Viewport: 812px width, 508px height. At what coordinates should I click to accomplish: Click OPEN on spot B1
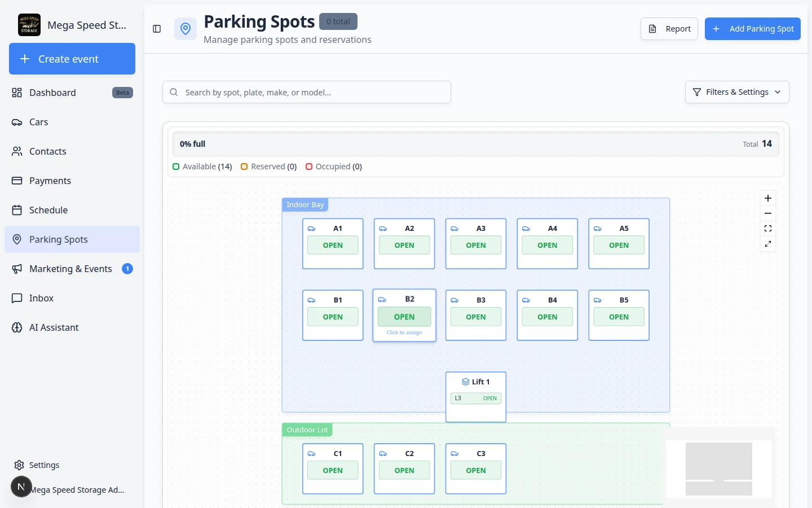(333, 317)
